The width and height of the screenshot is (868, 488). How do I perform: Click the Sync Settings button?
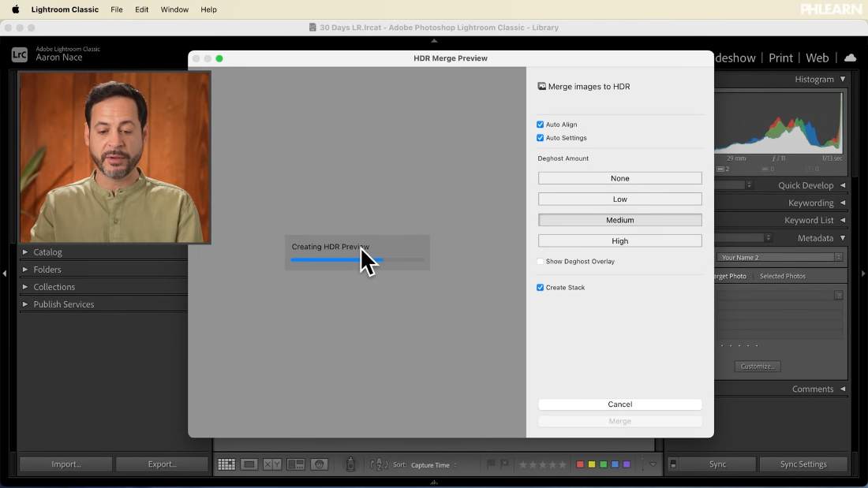click(803, 464)
